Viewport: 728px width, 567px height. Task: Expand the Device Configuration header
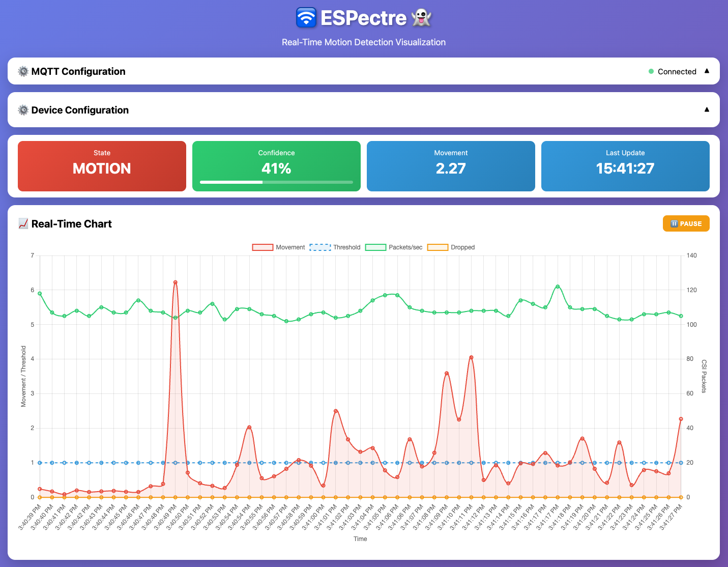(356, 110)
